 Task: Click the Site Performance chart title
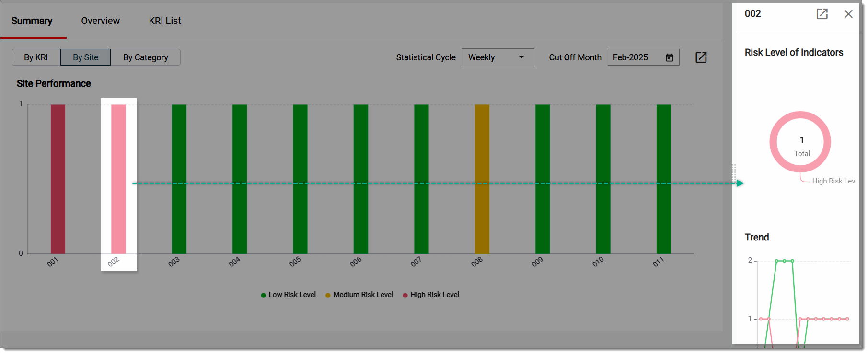[54, 84]
